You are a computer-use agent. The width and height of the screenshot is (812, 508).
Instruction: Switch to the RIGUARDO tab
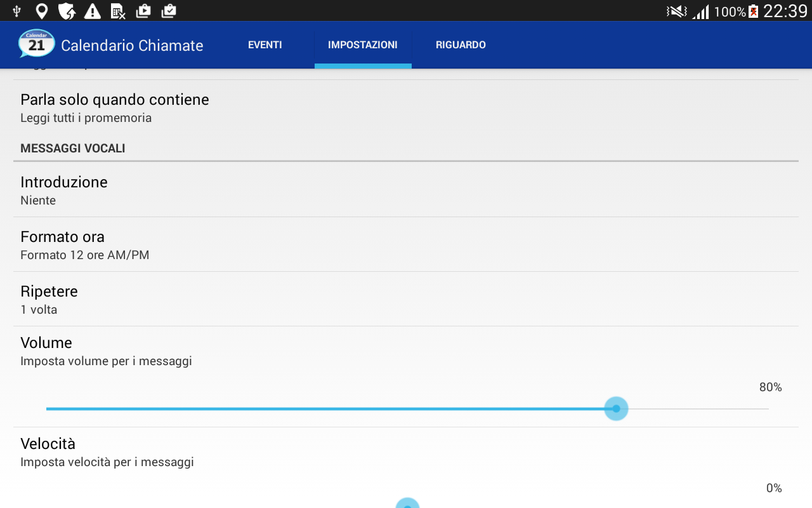(461, 45)
